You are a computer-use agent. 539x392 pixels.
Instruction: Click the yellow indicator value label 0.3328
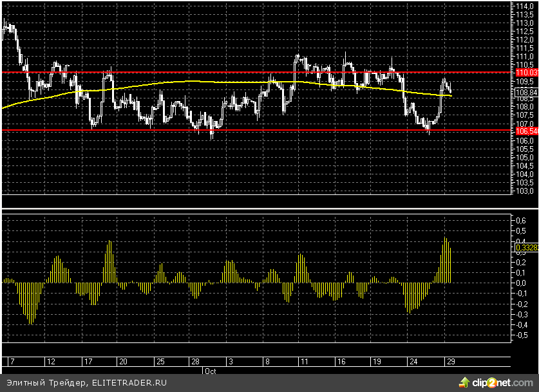[x=525, y=247]
